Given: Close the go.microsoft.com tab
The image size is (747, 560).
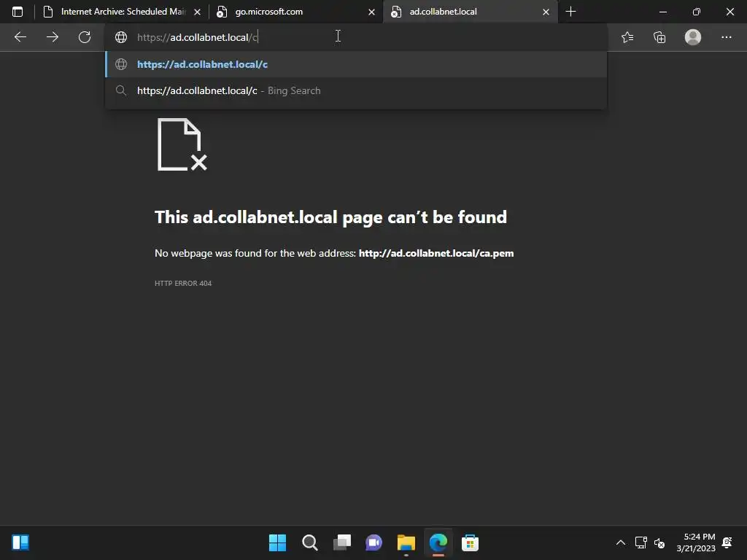Looking at the screenshot, I should pyautogui.click(x=371, y=12).
